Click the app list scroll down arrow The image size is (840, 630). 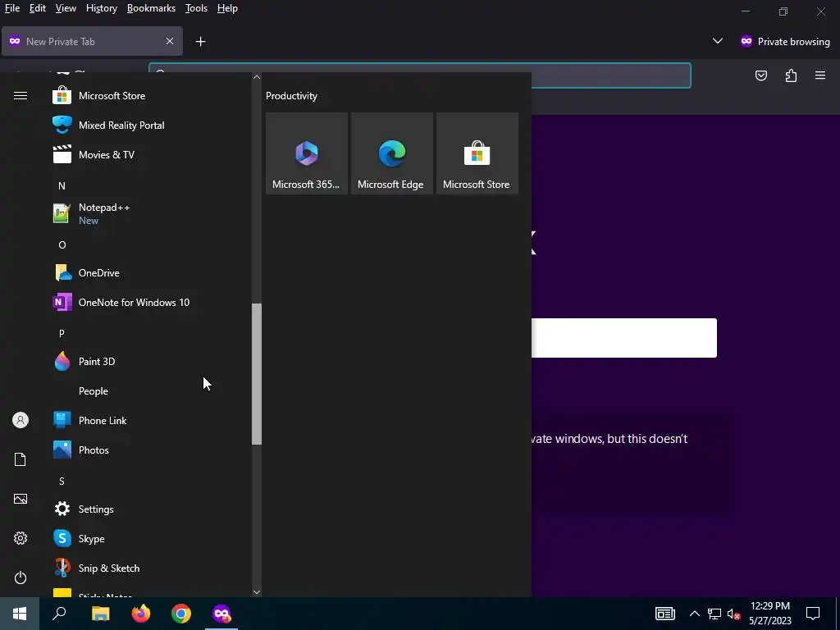257,592
